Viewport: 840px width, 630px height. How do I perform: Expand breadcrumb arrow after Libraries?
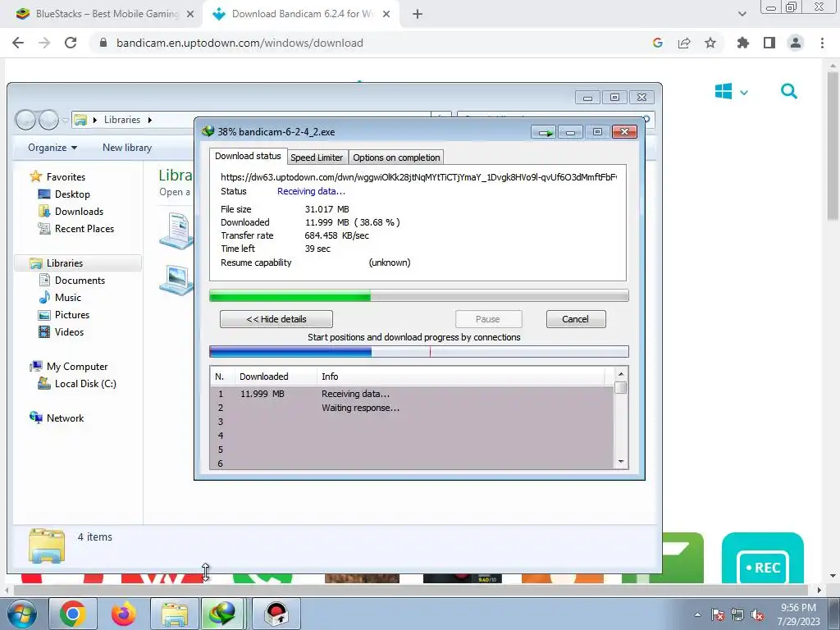click(150, 120)
